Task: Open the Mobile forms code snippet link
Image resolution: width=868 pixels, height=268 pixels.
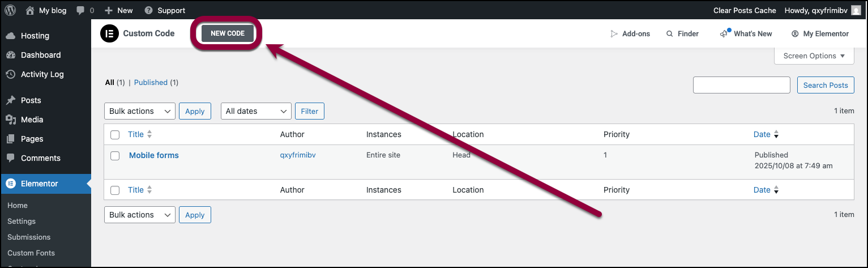Action: click(x=154, y=155)
